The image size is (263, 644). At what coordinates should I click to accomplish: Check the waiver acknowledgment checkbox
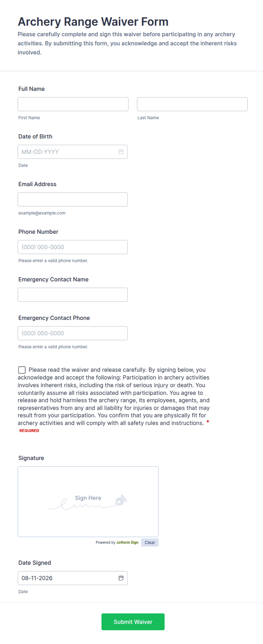[x=22, y=370]
